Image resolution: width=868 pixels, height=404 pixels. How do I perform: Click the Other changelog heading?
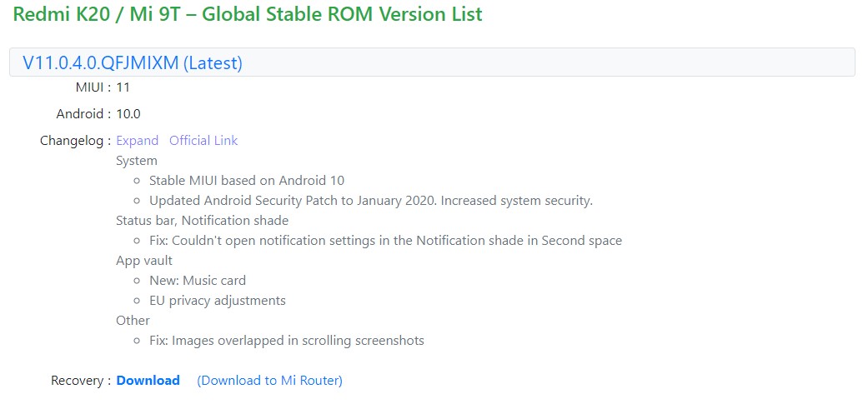(x=133, y=321)
